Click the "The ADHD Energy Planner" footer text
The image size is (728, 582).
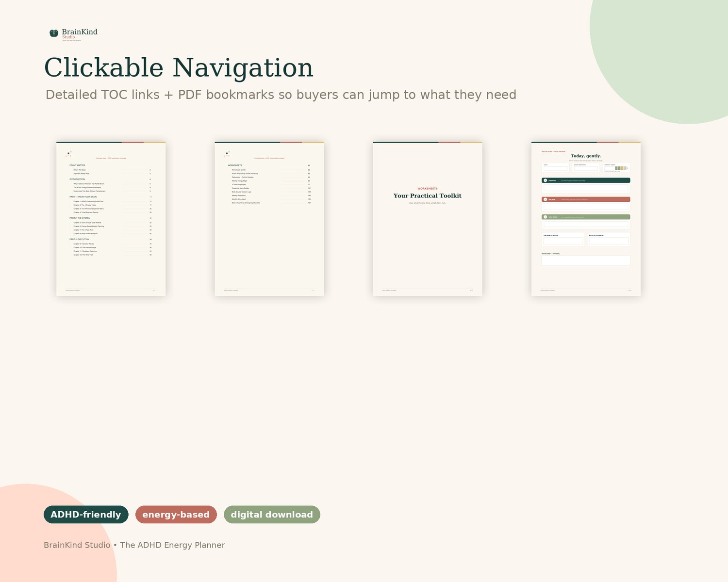pos(172,545)
